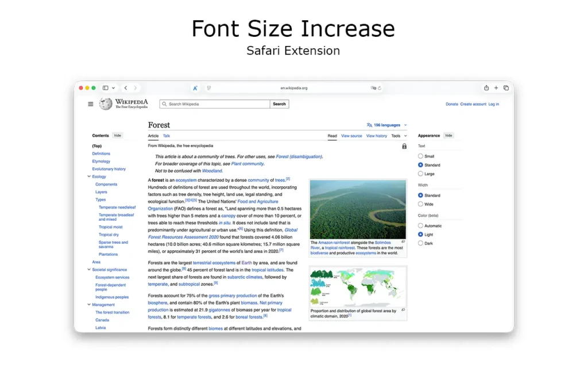Switch to the Talk tab
Screen dimensions: 588x368
(x=167, y=136)
